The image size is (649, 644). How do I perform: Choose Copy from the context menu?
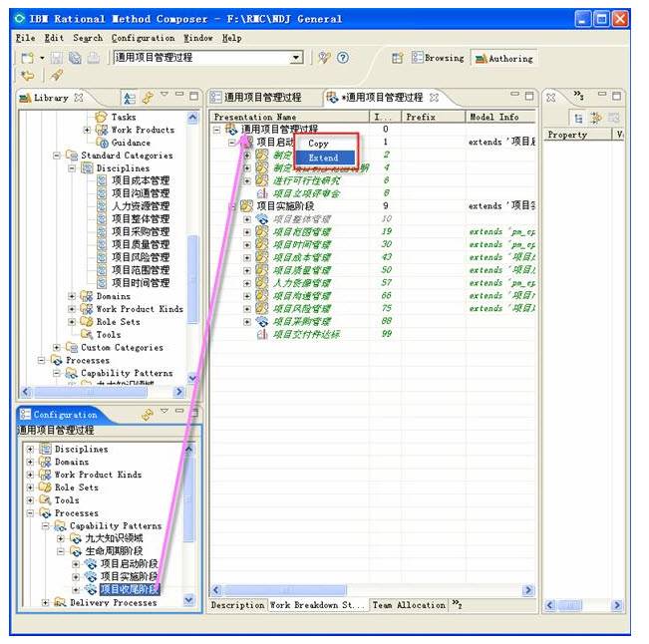click(318, 145)
